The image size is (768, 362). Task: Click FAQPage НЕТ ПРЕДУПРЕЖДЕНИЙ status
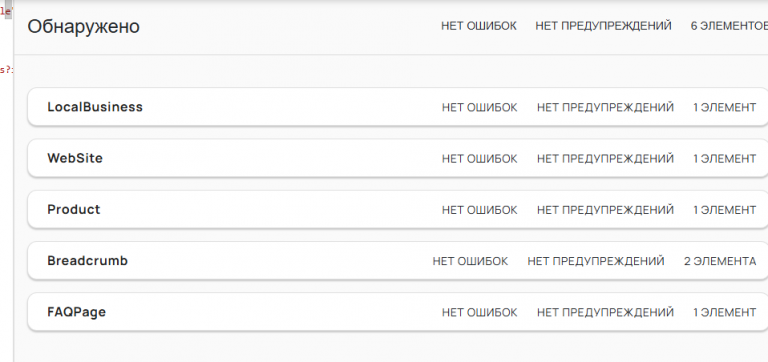(x=605, y=312)
